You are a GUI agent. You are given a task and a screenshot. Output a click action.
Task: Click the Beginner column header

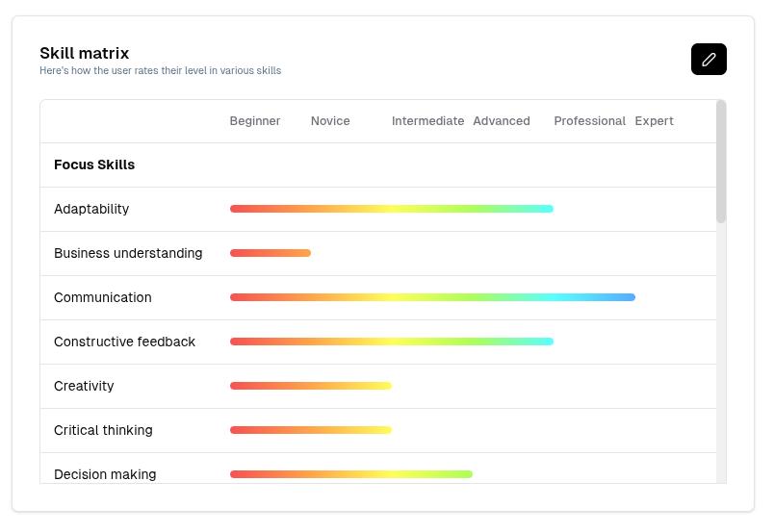tap(255, 121)
